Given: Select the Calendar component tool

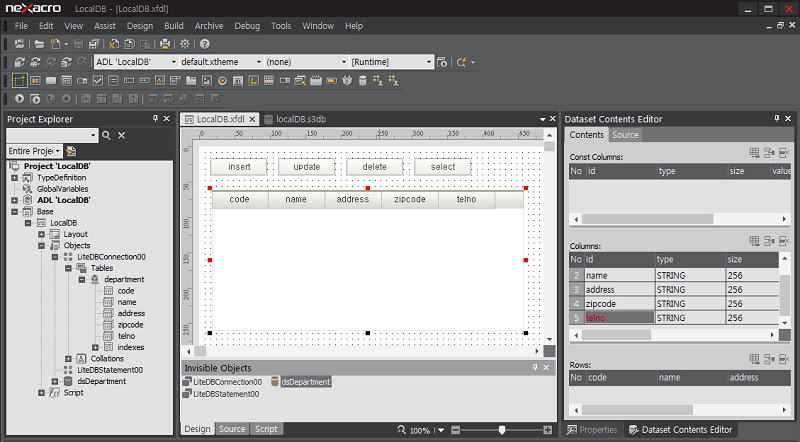Looking at the screenshot, I should click(238, 81).
